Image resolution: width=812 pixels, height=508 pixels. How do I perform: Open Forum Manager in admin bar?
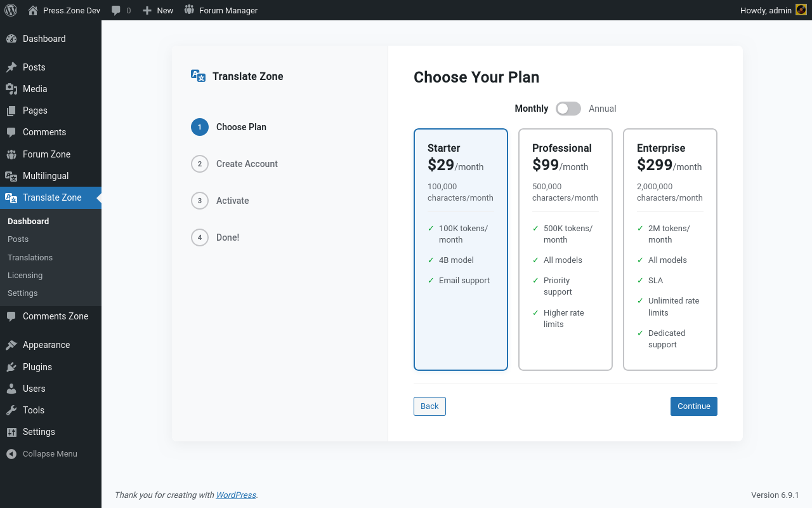click(x=221, y=10)
